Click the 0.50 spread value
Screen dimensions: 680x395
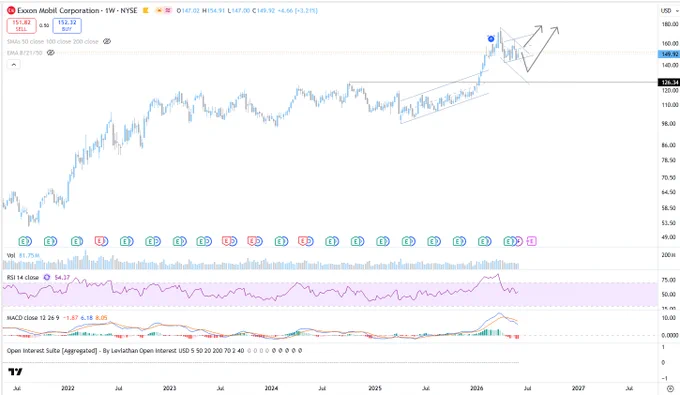(44, 26)
